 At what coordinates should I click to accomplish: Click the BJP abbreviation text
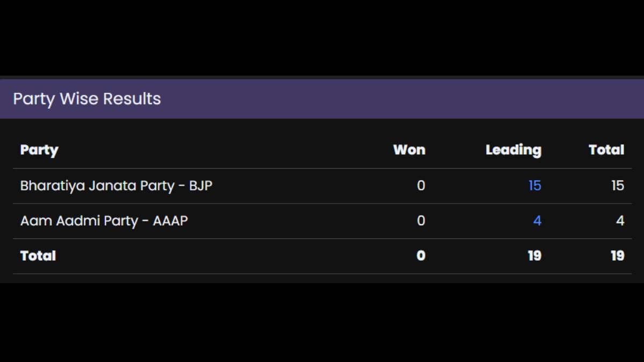coord(201,186)
